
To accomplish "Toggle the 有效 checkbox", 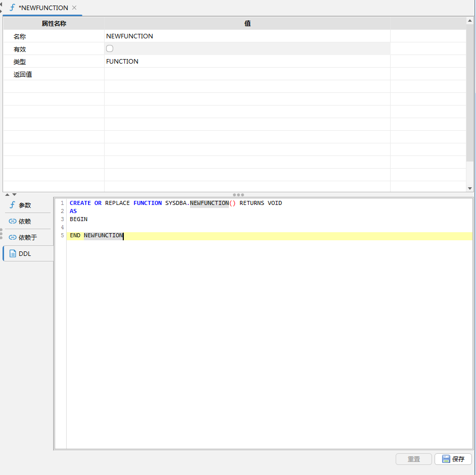I will click(110, 48).
